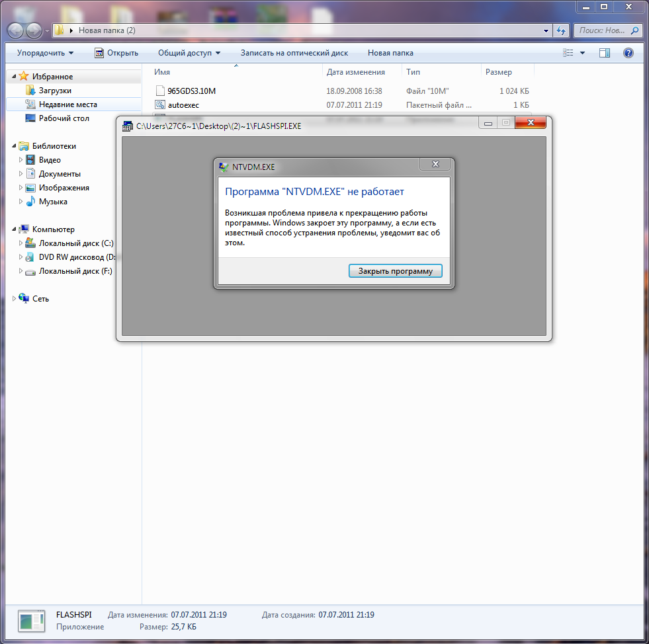
Task: Click the Back navigation arrow button
Action: (16, 30)
